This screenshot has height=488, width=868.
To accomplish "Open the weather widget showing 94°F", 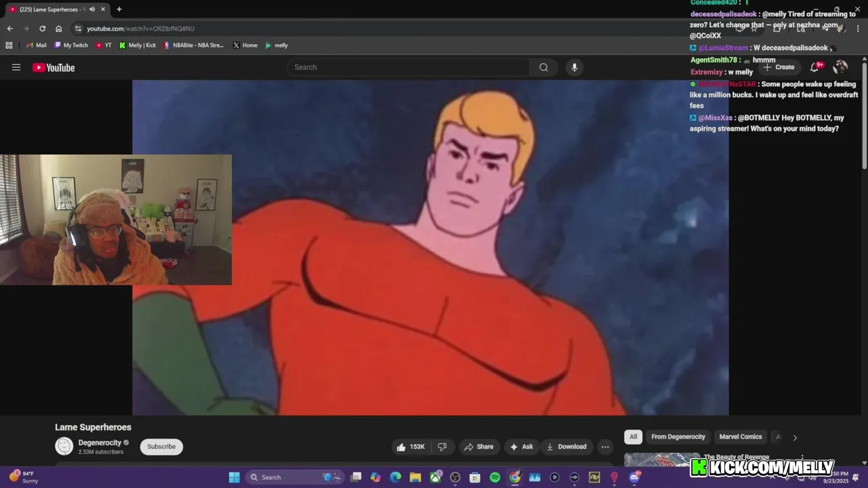I will (24, 477).
